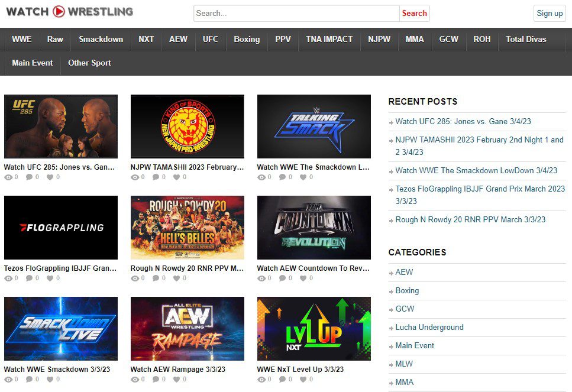The width and height of the screenshot is (572, 392).
Task: Like the NJPW TAMASHII post via heart icon
Action: click(176, 177)
